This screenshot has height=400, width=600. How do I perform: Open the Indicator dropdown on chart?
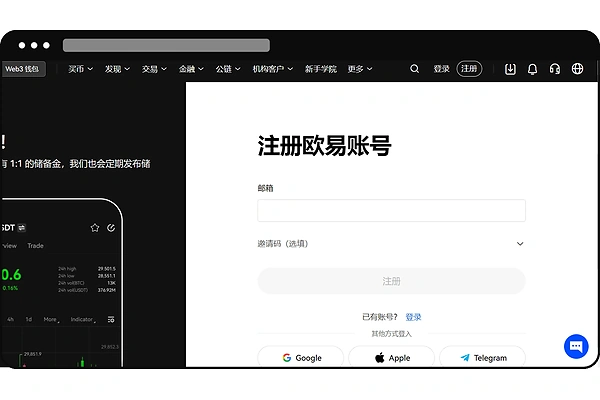[83, 319]
